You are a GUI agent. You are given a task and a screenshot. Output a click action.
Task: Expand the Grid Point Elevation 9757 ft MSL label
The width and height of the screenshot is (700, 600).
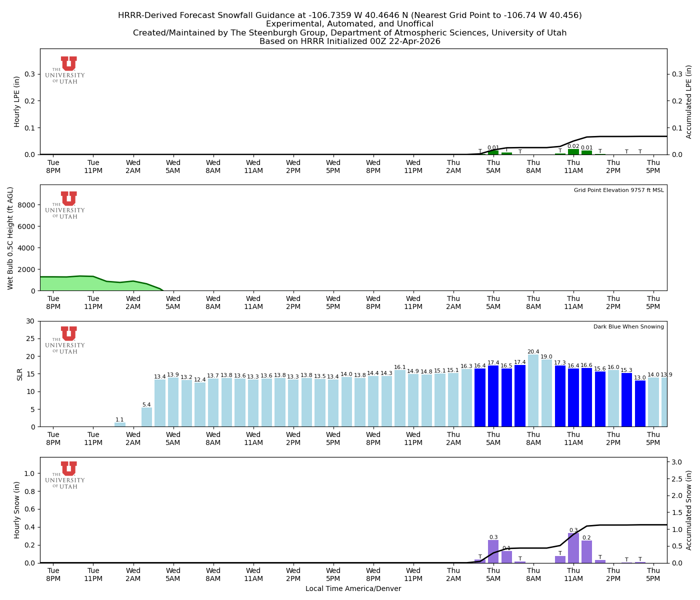[x=620, y=190]
